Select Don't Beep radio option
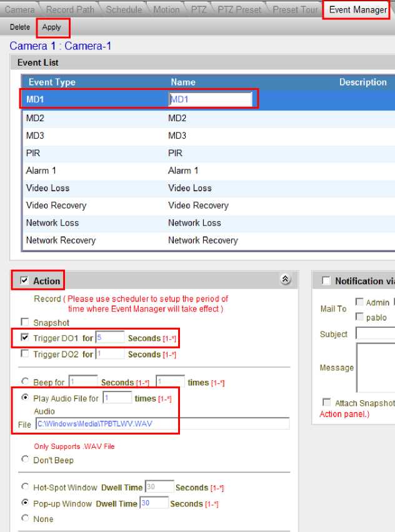This screenshot has width=395, height=532. tap(25, 460)
